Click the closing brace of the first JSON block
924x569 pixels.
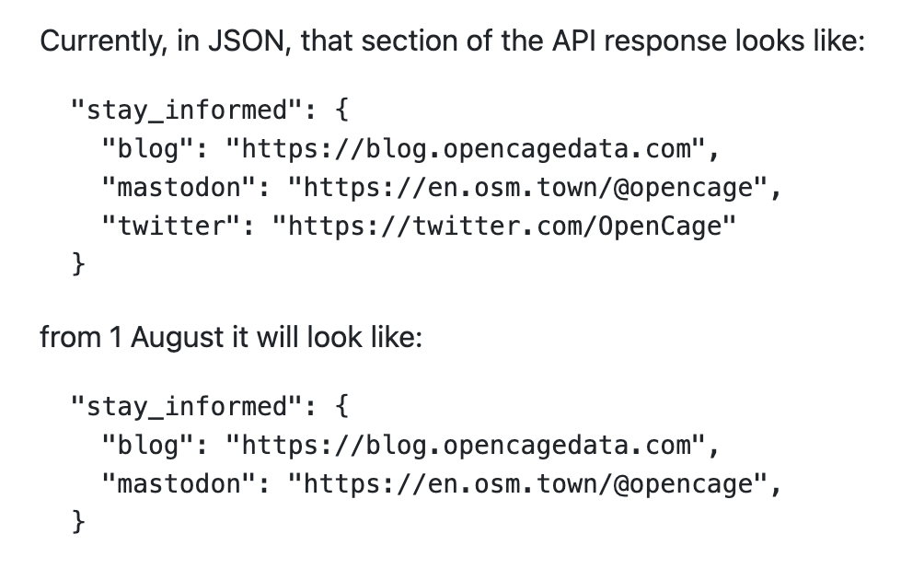(78, 263)
